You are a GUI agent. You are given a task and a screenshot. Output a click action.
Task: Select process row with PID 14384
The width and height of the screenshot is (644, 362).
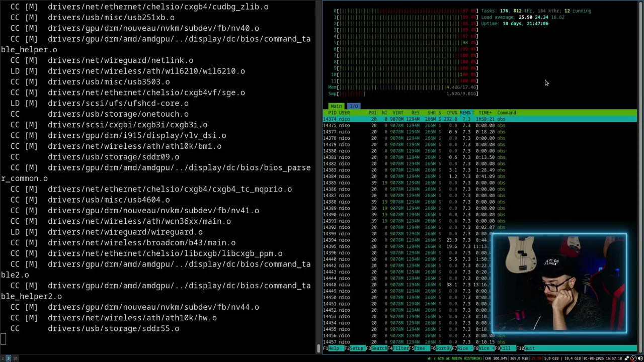click(x=480, y=176)
